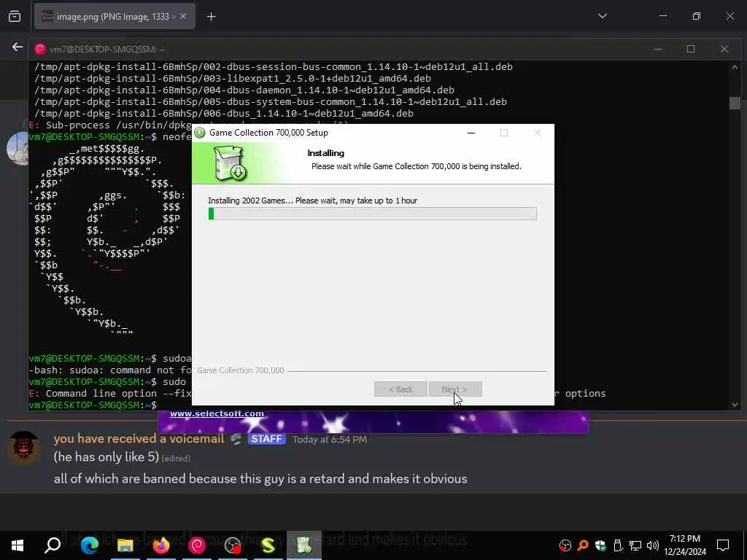Click the terminal title 'vm7@DESKTOP-SMGQSSM: ~'
This screenshot has width=747, height=560.
pyautogui.click(x=107, y=49)
